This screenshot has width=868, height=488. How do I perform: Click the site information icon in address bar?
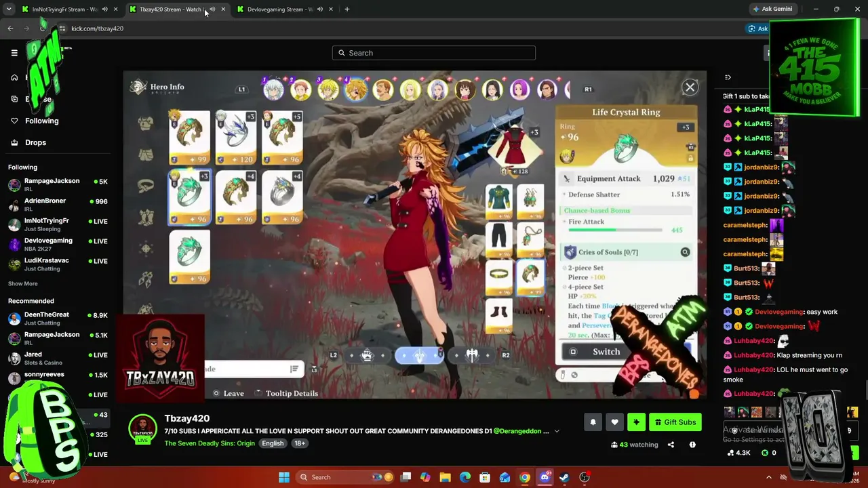[62, 28]
